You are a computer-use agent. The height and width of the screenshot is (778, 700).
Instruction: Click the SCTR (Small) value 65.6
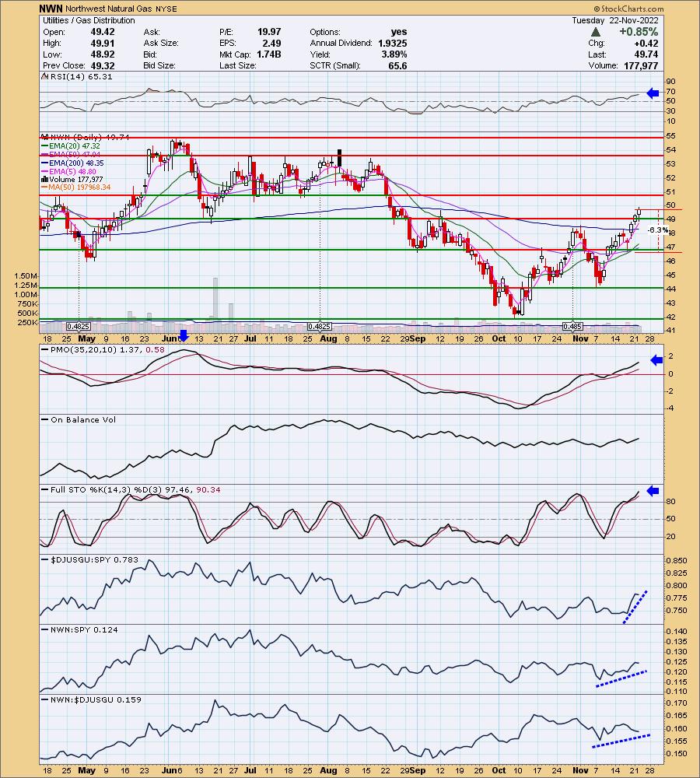click(397, 65)
